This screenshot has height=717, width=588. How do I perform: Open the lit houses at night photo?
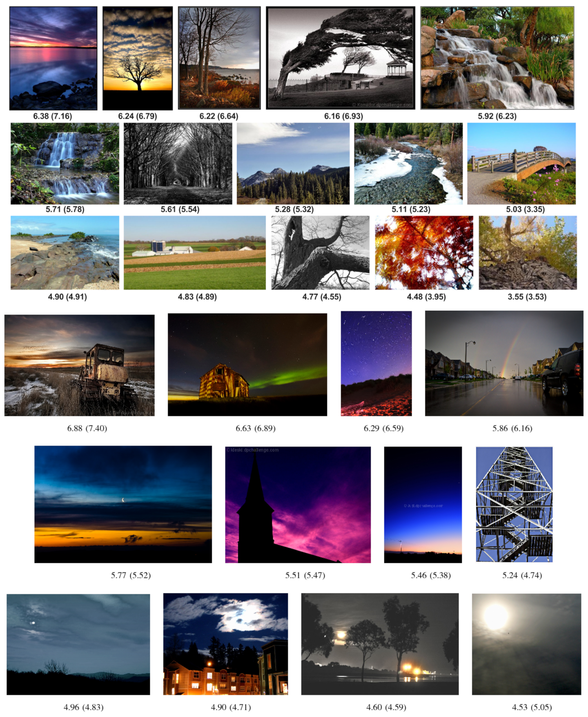[x=226, y=644]
